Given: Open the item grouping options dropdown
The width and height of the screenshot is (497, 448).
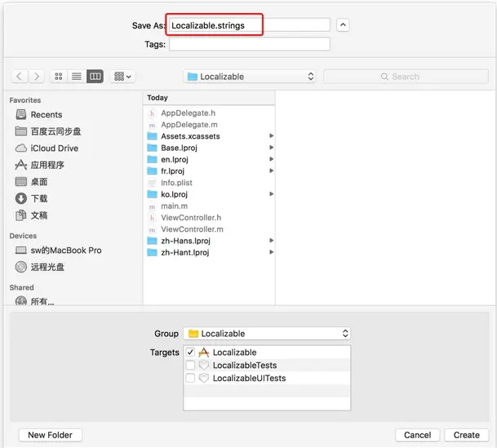Looking at the screenshot, I should coord(122,77).
